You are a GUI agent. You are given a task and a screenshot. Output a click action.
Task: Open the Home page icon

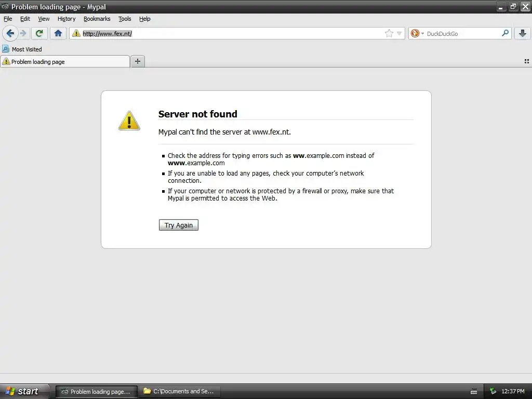[58, 33]
